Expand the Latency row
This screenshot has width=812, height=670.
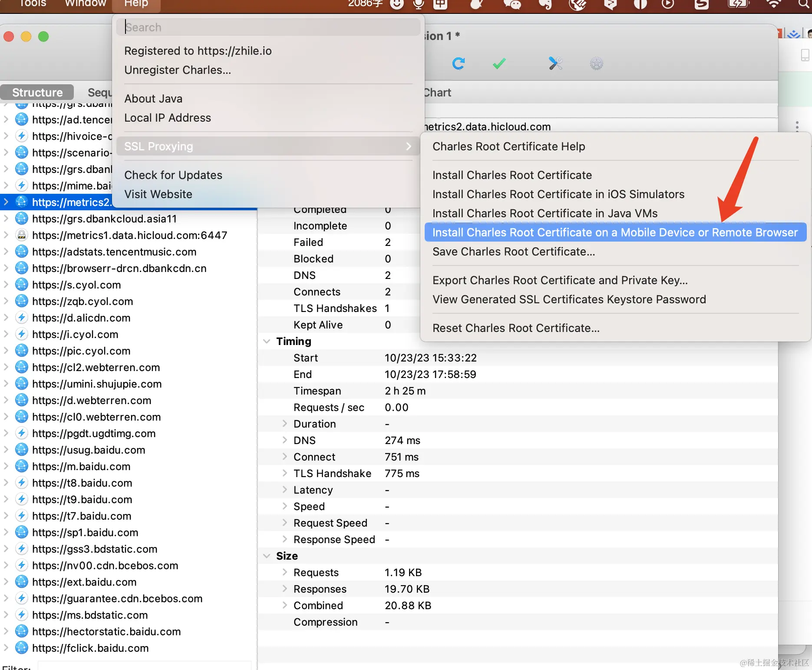point(285,489)
